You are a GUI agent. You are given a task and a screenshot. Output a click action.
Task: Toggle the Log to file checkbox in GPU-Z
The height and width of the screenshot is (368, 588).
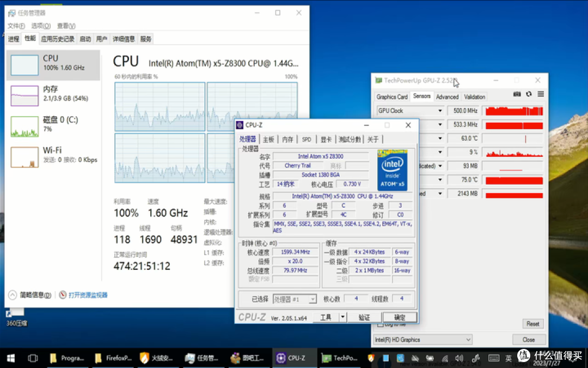(x=381, y=324)
